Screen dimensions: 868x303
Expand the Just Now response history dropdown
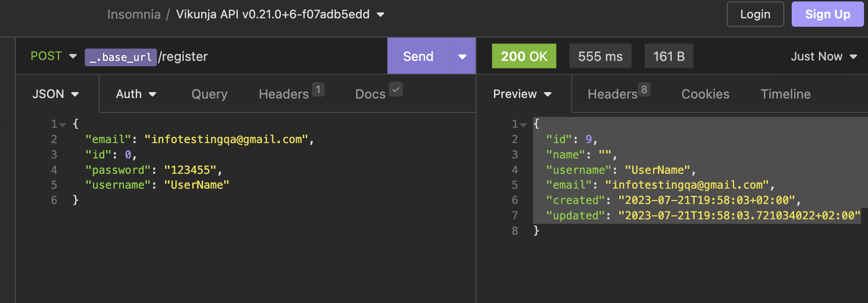(x=823, y=56)
